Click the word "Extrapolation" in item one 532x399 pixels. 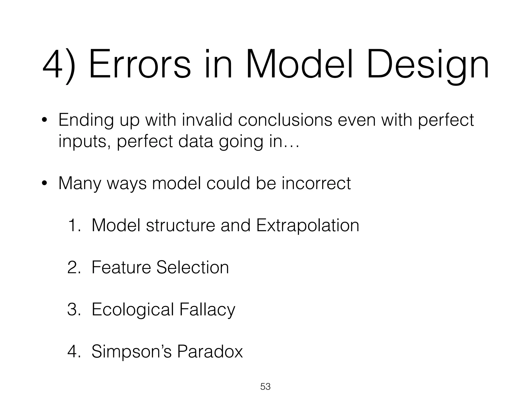tap(308, 225)
